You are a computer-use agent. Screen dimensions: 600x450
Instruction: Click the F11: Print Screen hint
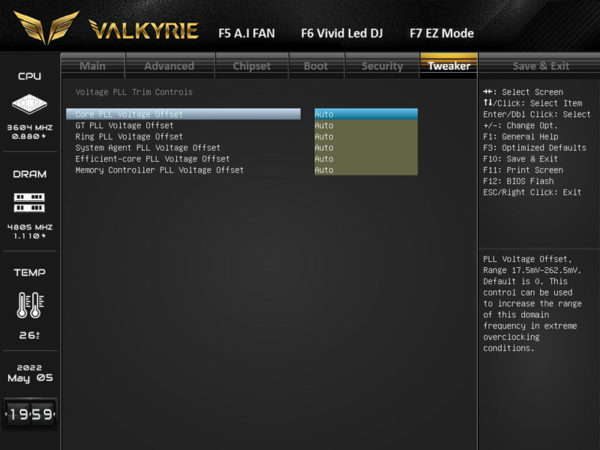[523, 170]
